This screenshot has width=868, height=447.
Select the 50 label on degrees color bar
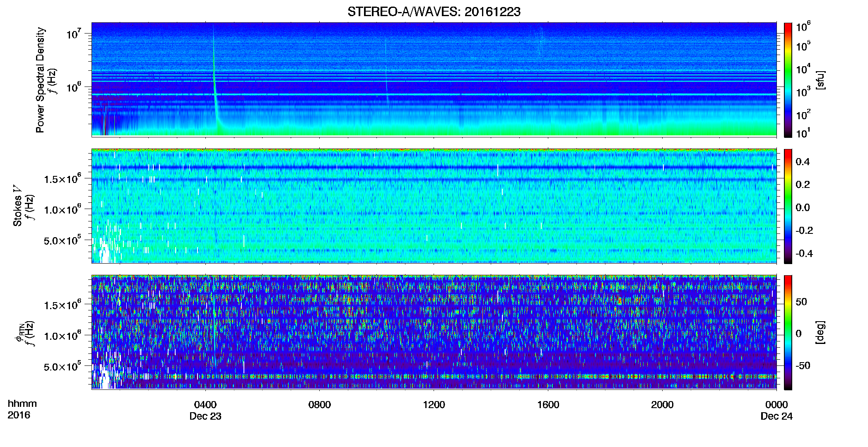click(x=801, y=302)
